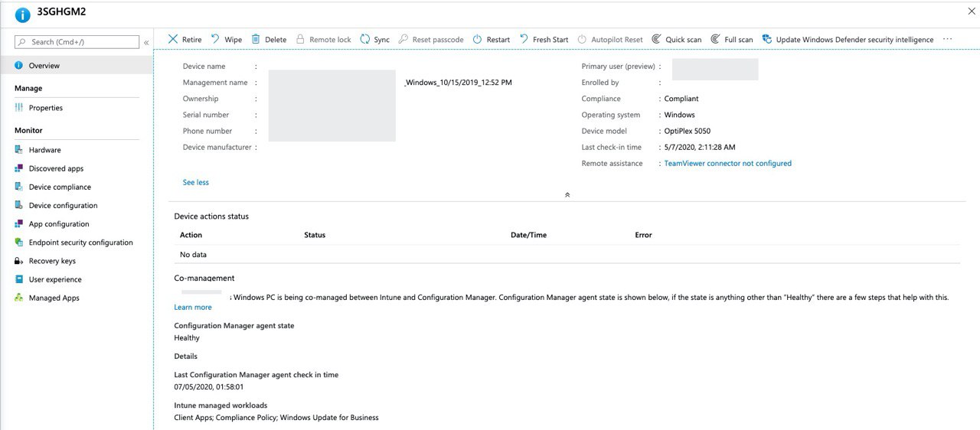Click the Status column header
Screen dimensions: 980x430
pyautogui.click(x=315, y=235)
